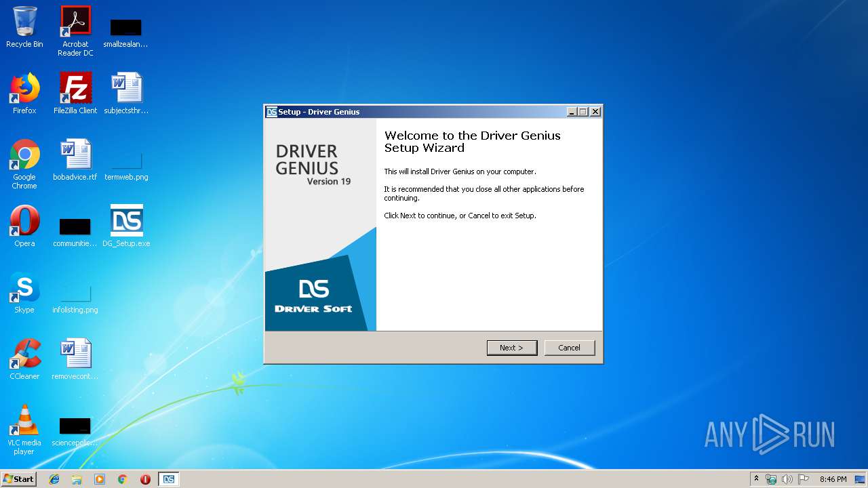Click the DS icon in setup title bar
The height and width of the screenshot is (488, 868).
pyautogui.click(x=271, y=112)
